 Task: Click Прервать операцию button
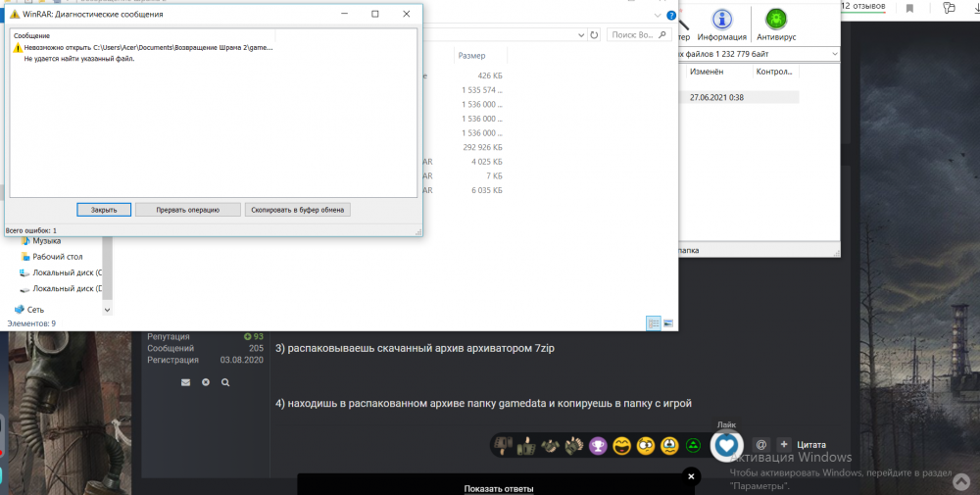pos(187,210)
